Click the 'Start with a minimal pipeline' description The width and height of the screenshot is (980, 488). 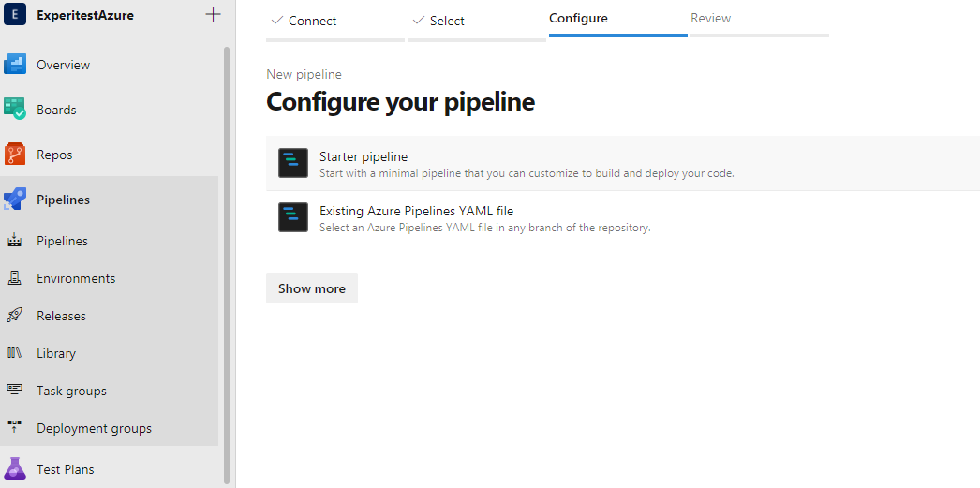tap(527, 173)
